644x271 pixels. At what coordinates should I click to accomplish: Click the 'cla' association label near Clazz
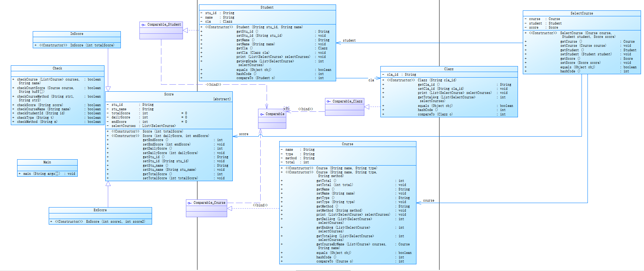point(371,80)
